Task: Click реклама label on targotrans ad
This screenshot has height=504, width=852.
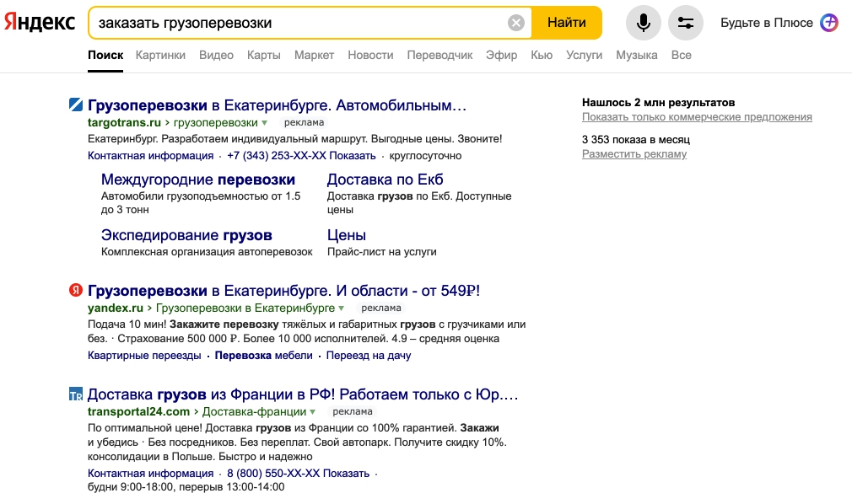Action: tap(304, 123)
